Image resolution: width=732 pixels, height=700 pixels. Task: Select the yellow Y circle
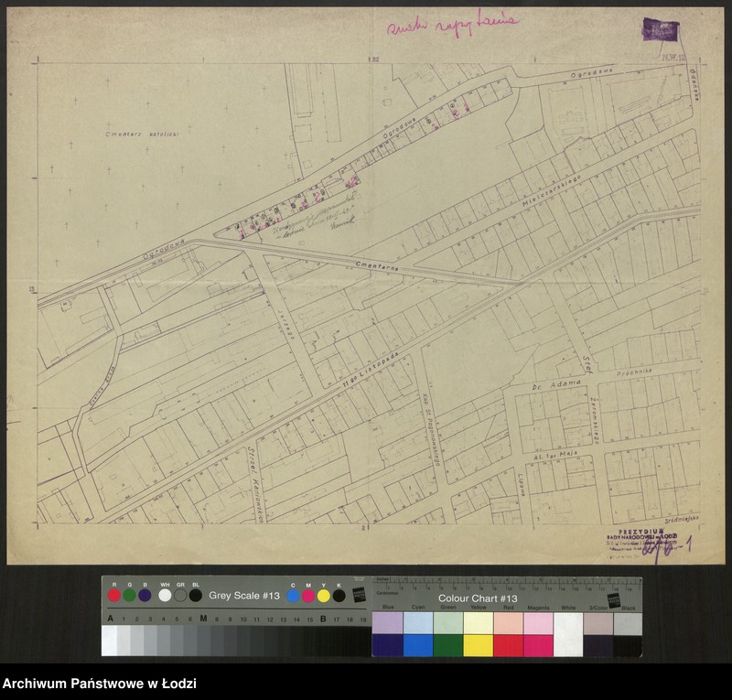324,596
